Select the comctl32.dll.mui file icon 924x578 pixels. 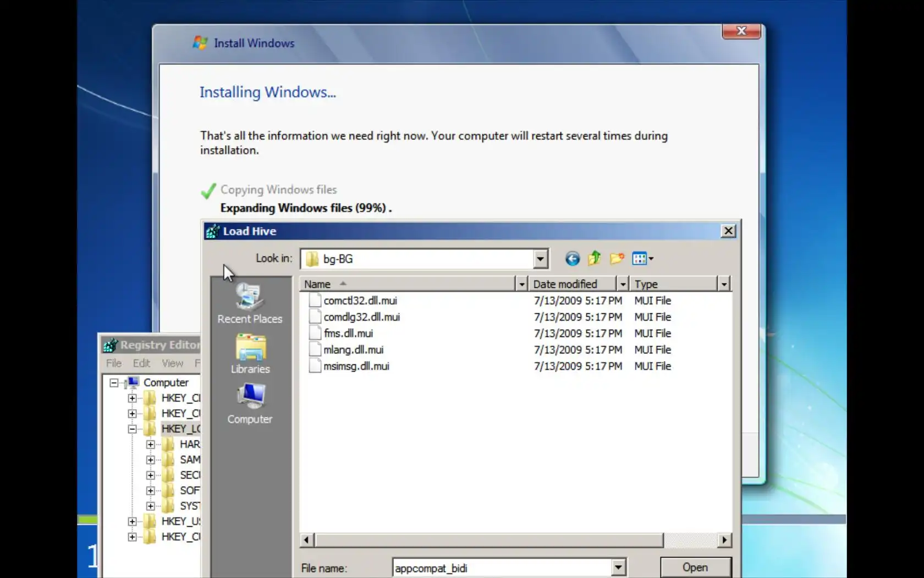[x=315, y=301]
